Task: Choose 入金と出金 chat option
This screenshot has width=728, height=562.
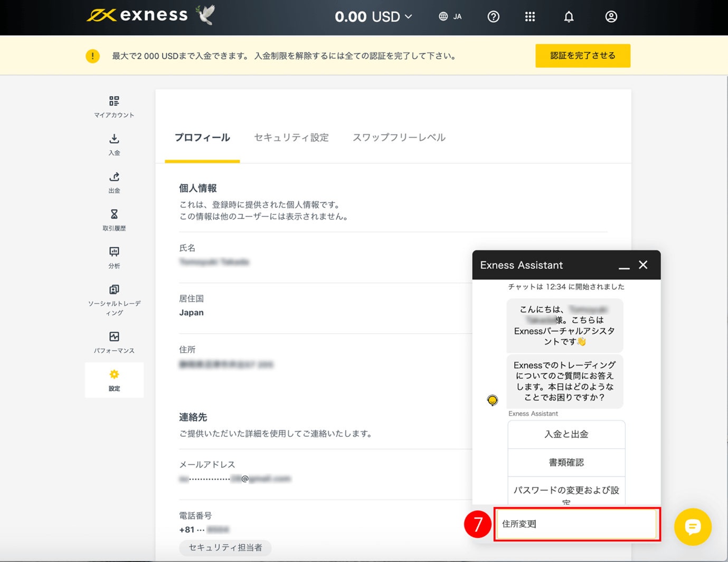Action: 566,434
